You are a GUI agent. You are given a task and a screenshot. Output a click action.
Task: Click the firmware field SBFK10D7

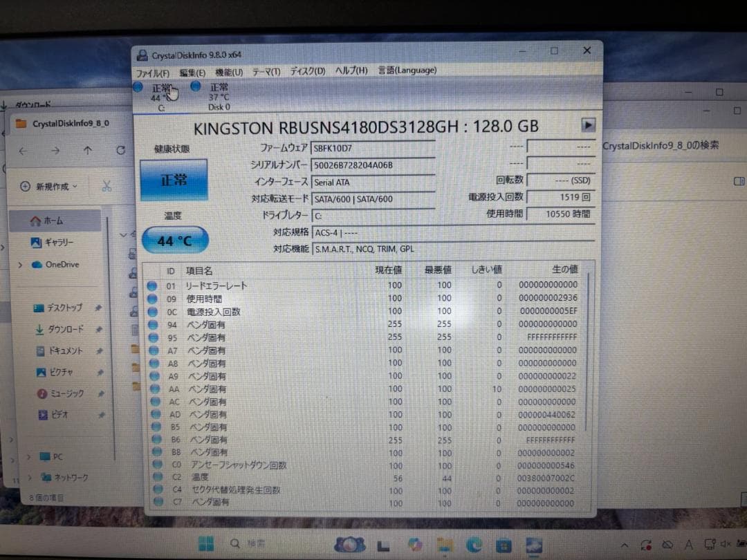coord(373,148)
